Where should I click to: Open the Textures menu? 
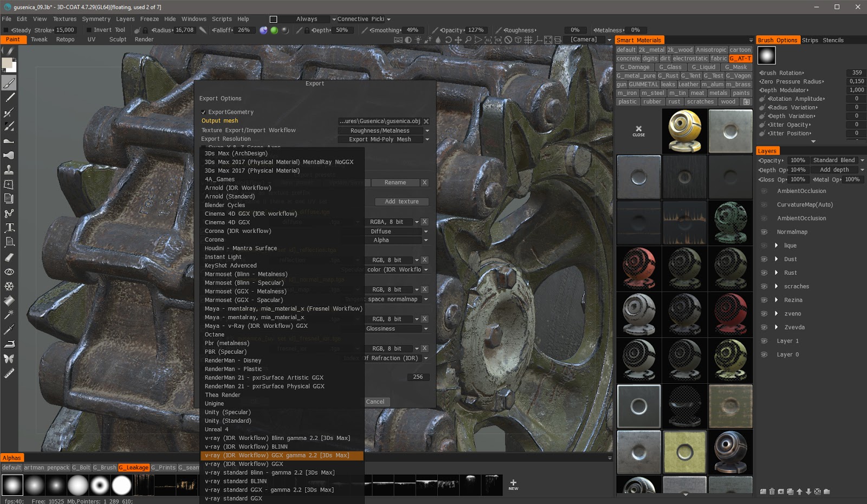click(64, 19)
